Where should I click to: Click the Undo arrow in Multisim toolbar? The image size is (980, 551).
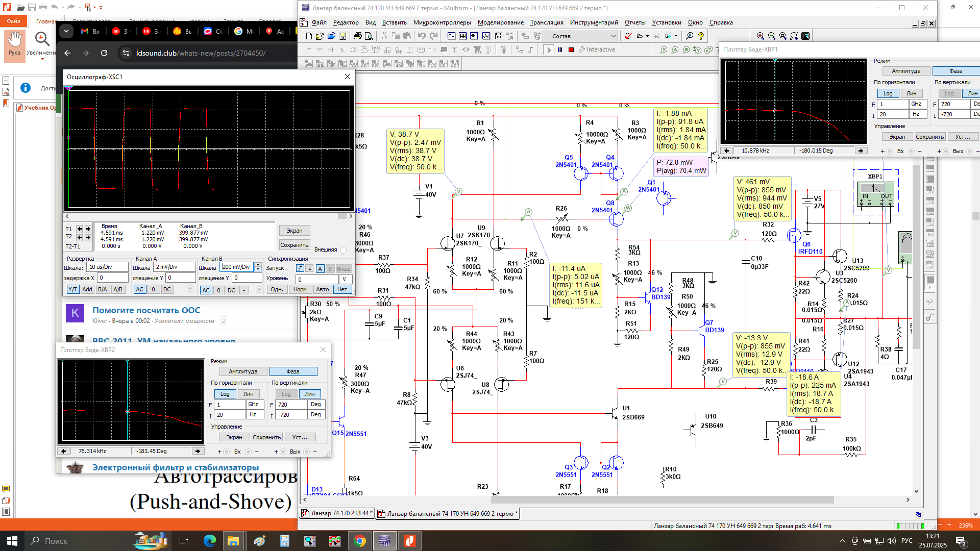[422, 36]
